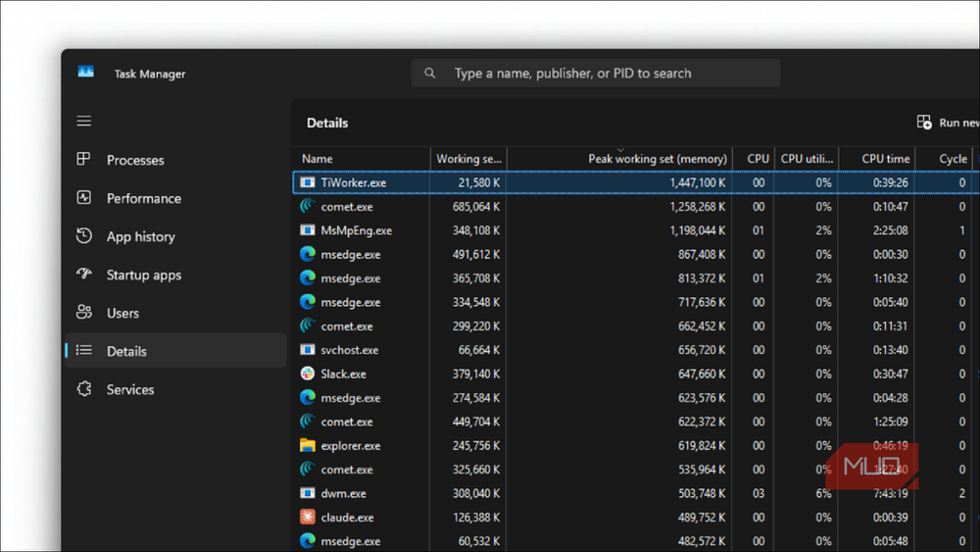
Task: Click the Startup apps gauge icon
Action: pos(83,274)
